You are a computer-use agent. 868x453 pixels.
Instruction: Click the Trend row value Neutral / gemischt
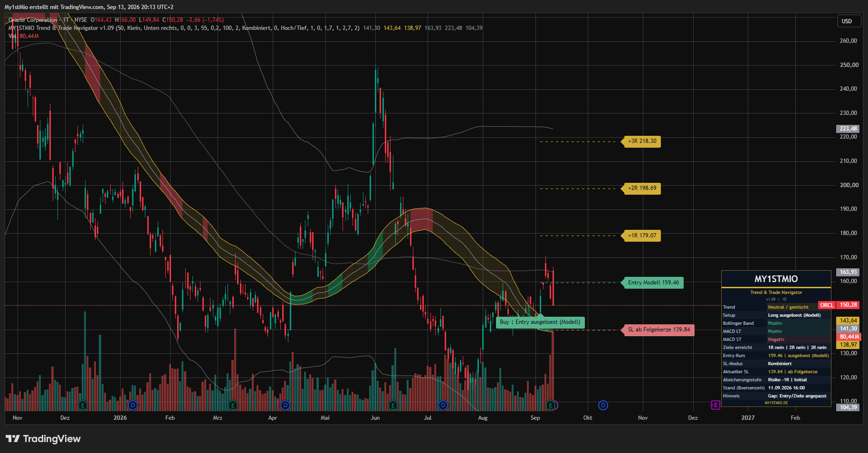point(788,307)
